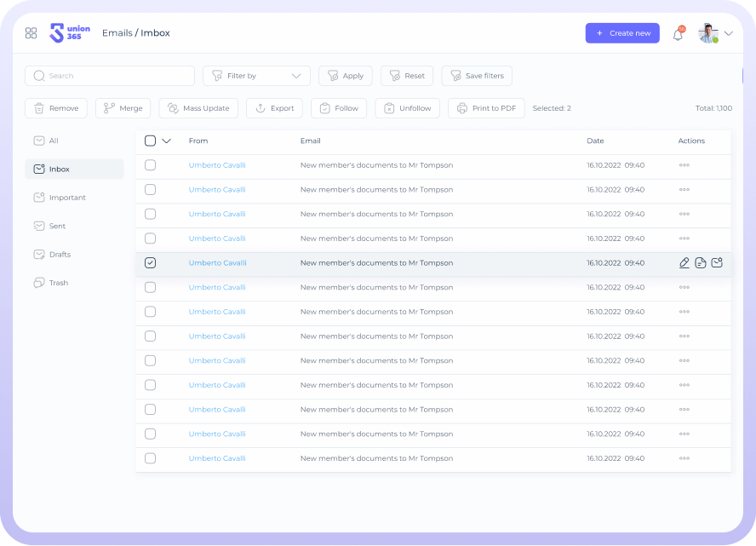Check the first email row checkbox

click(150, 165)
